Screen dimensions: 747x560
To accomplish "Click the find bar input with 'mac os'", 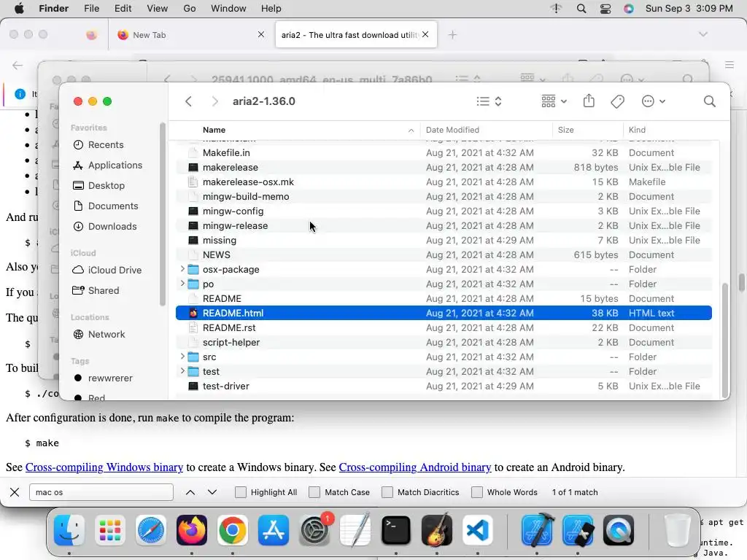I will (101, 492).
